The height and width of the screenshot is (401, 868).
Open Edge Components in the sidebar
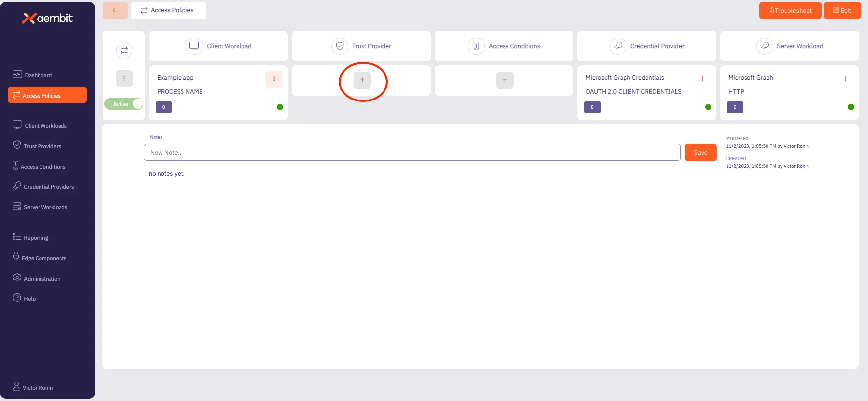(x=44, y=258)
